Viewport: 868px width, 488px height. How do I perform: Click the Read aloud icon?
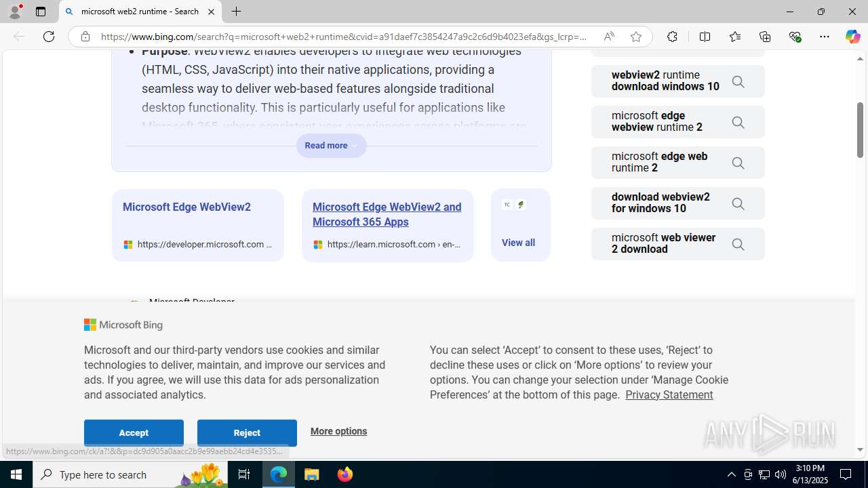609,37
